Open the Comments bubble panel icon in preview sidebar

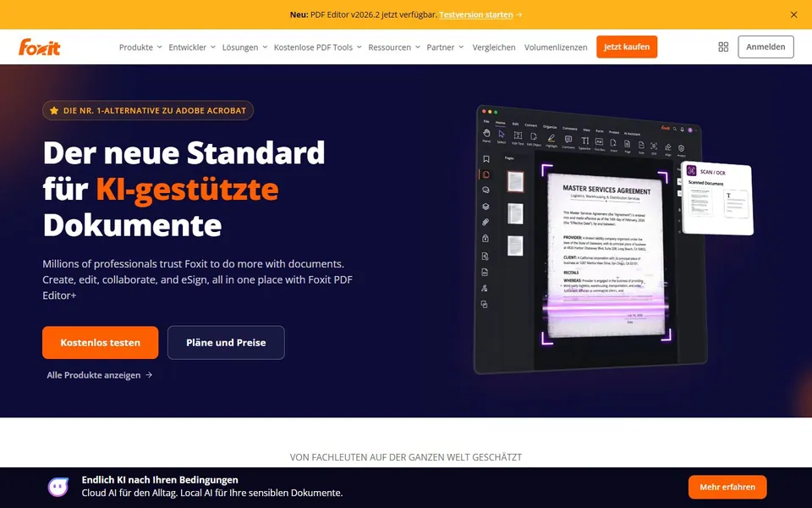tap(486, 190)
